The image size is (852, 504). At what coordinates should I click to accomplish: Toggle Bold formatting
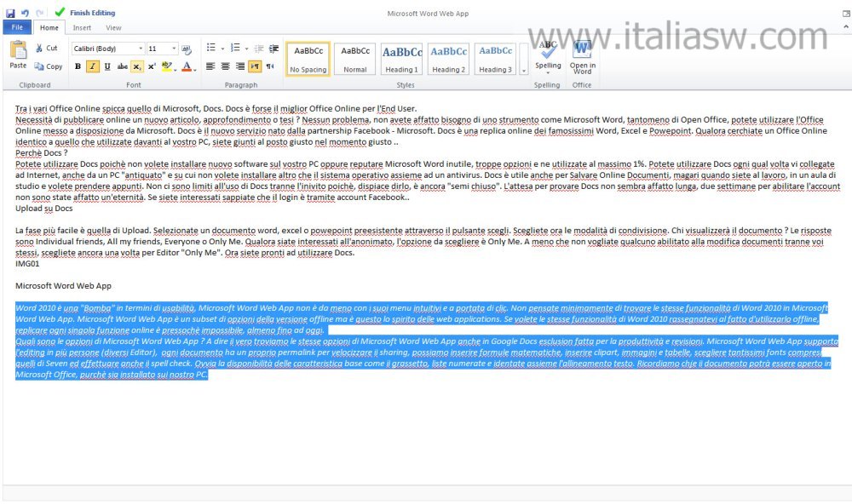pos(78,66)
